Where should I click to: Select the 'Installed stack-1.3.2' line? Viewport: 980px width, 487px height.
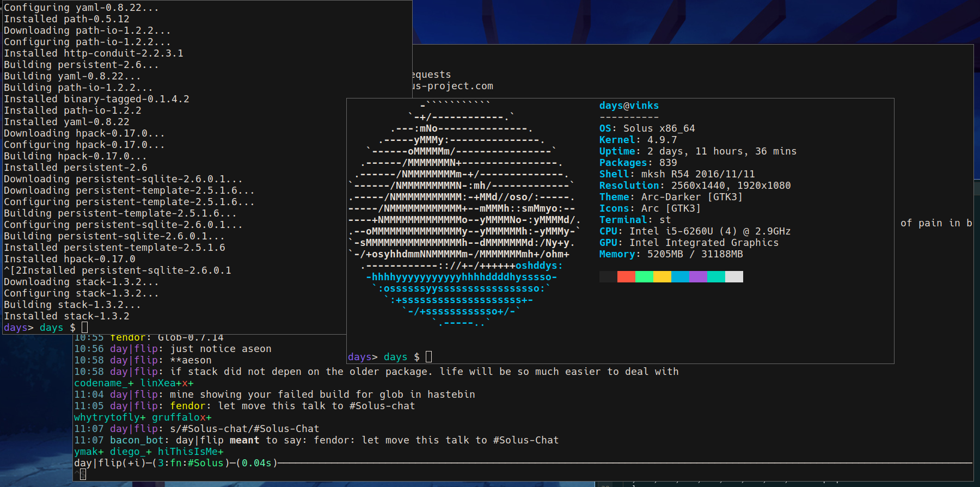point(66,316)
